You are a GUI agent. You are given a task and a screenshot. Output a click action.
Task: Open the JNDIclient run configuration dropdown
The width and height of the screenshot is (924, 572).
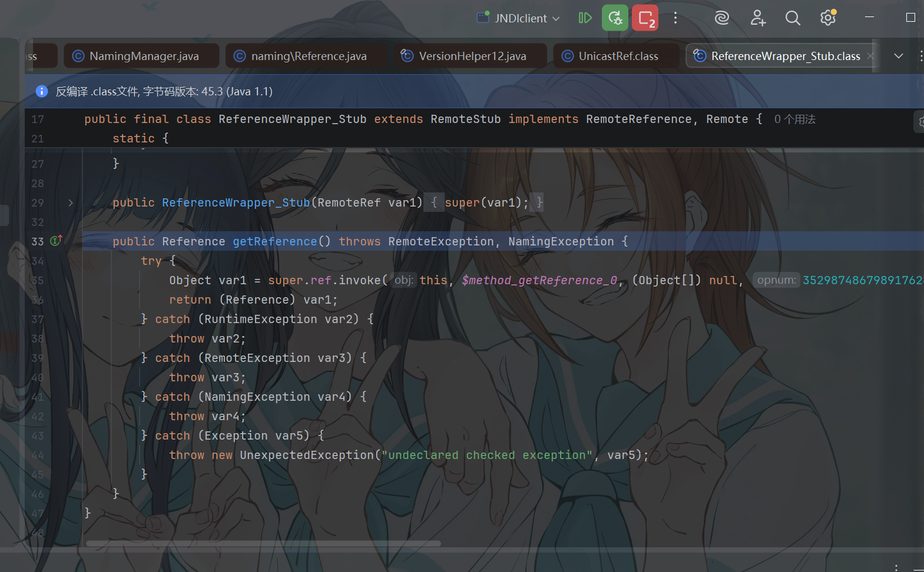518,18
